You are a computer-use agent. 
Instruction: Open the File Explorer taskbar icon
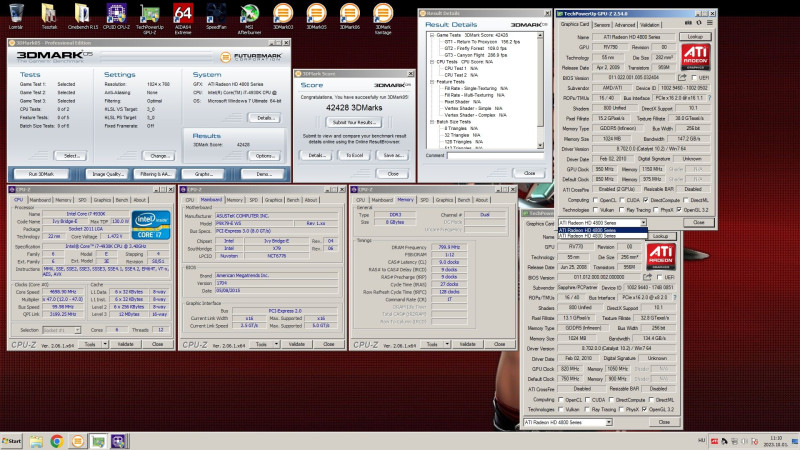point(36,441)
